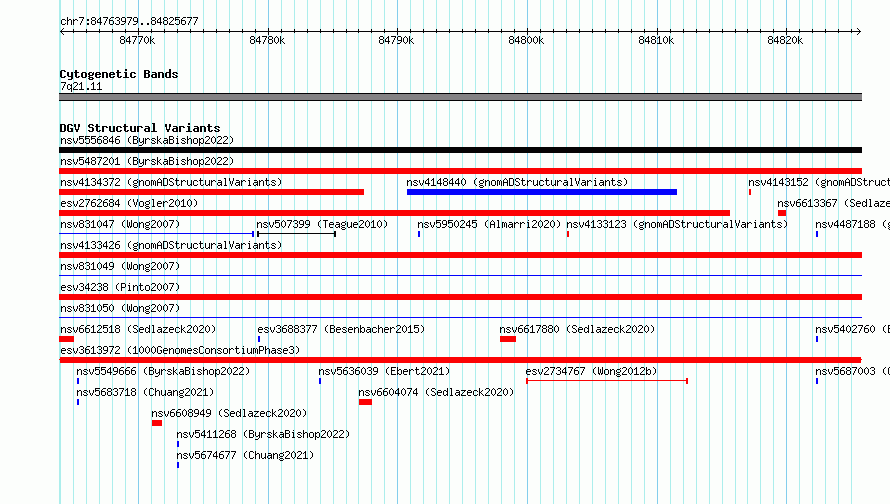Select the red block under nsv6604074
The image size is (890, 504).
(x=366, y=402)
